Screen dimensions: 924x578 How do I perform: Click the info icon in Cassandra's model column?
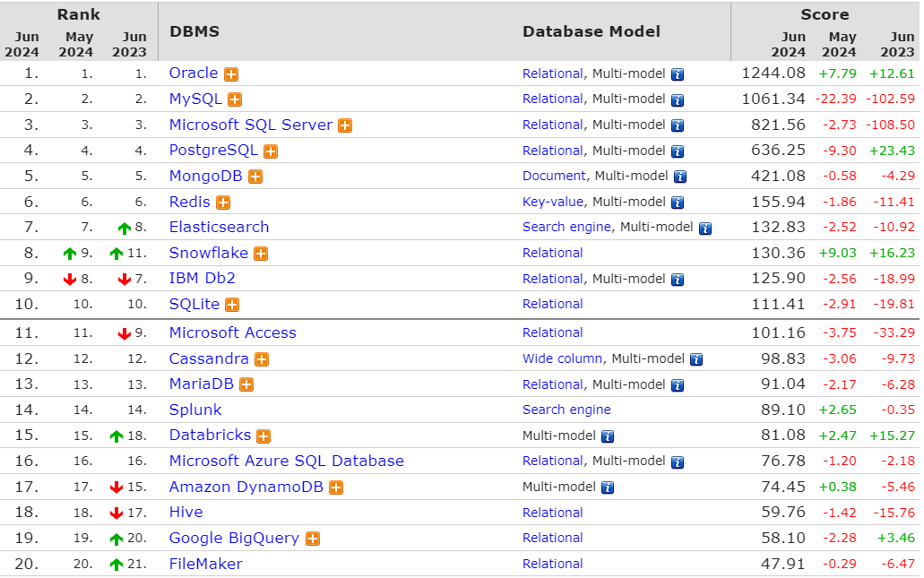pos(696,359)
